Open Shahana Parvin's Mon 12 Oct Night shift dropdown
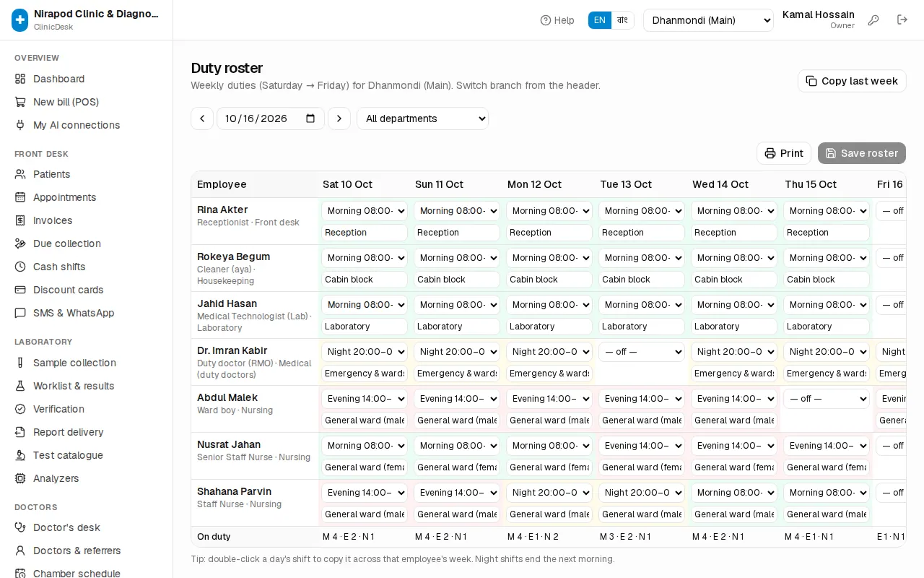The width and height of the screenshot is (924, 578). point(549,493)
